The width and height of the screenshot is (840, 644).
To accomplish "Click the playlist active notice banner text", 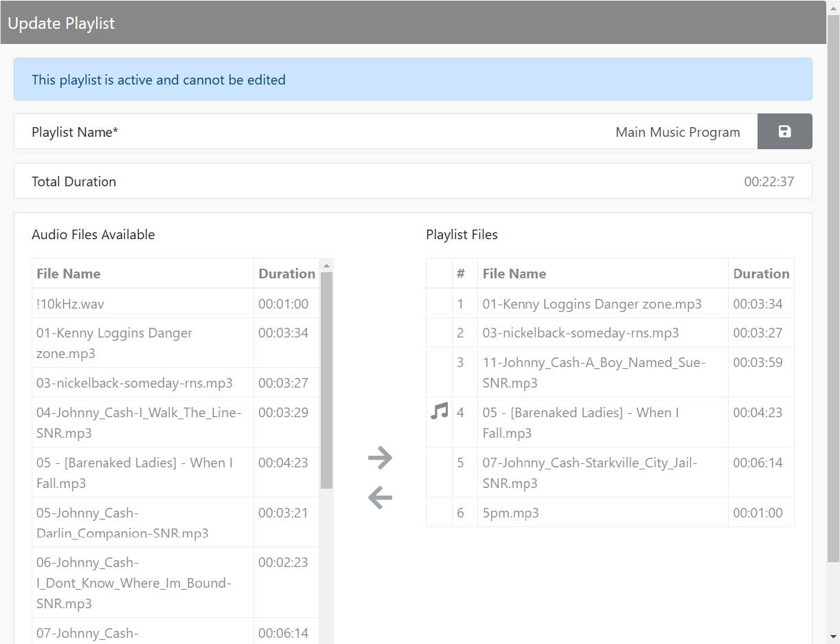I will (x=159, y=80).
